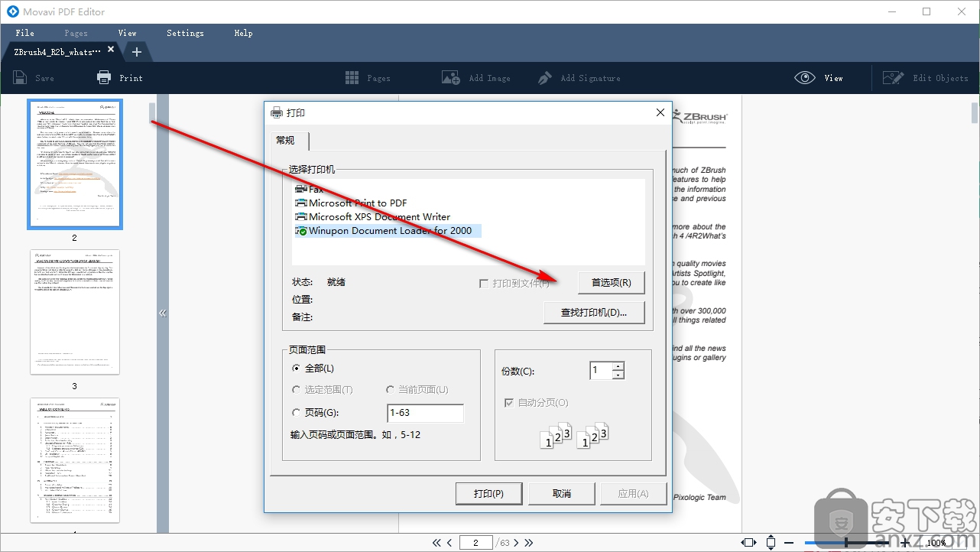The height and width of the screenshot is (552, 980).
Task: Click the Print toolbar icon
Action: pos(104,78)
